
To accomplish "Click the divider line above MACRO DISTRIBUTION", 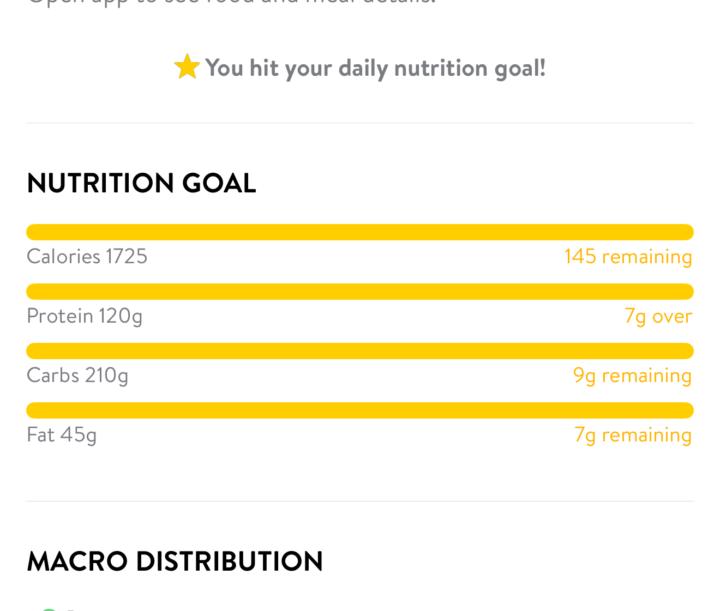I will tap(360, 501).
